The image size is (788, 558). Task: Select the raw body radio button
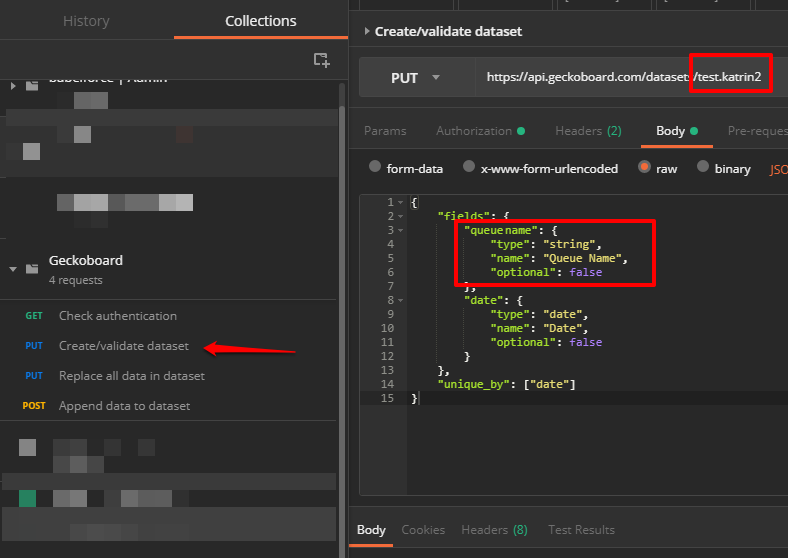tap(644, 166)
